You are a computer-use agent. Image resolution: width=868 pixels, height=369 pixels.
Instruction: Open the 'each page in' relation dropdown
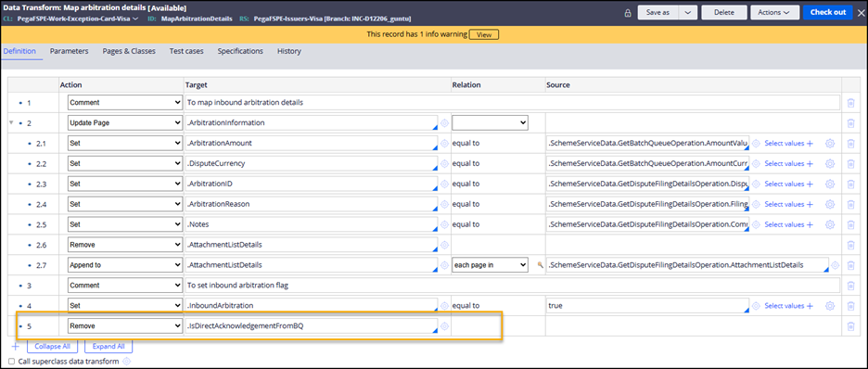(490, 265)
